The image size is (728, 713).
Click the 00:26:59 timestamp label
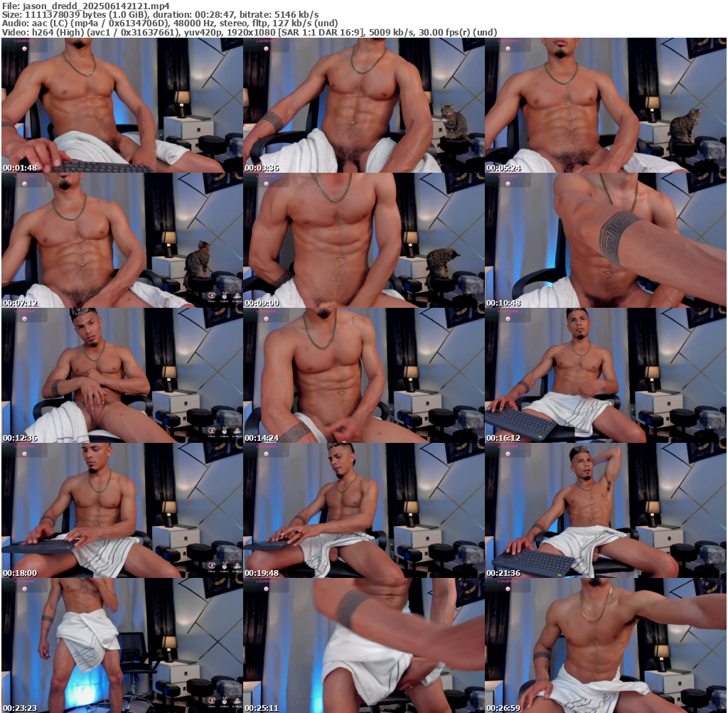(503, 708)
